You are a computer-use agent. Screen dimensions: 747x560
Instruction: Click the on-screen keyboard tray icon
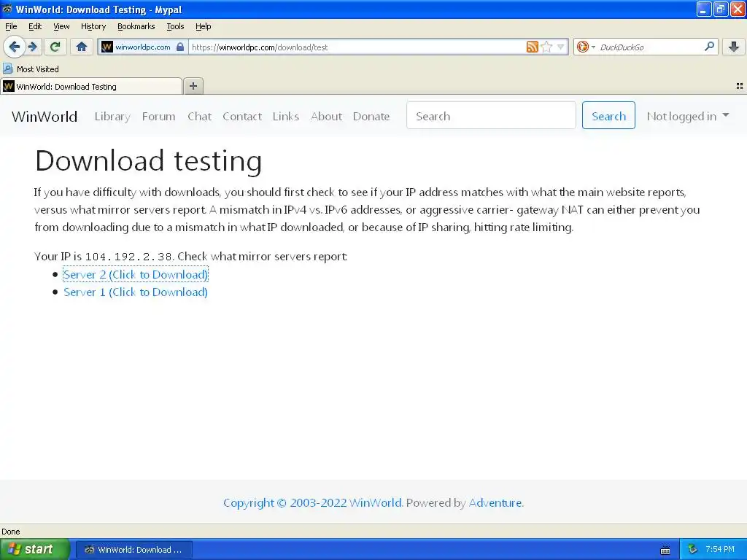pos(665,550)
